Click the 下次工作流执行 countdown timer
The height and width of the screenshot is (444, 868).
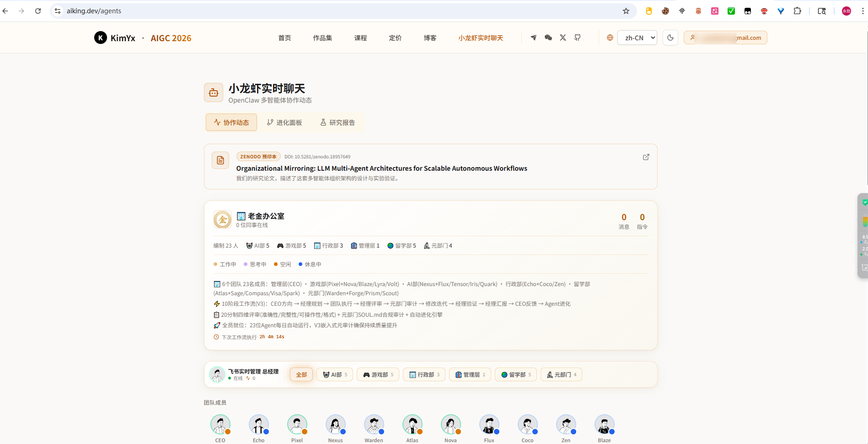(x=272, y=337)
